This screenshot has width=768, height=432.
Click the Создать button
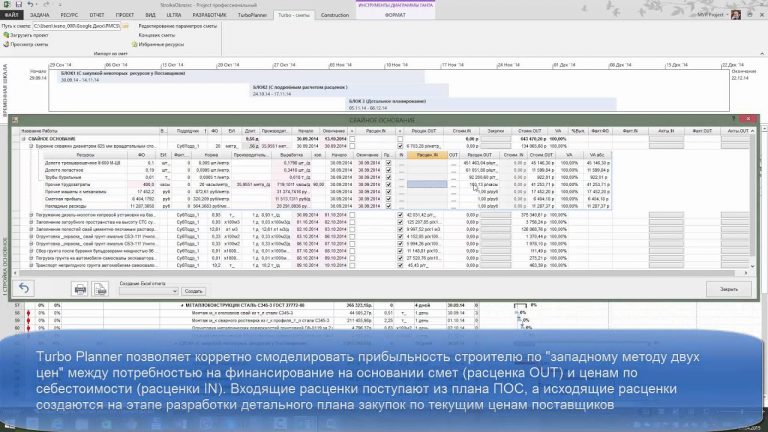coord(193,291)
